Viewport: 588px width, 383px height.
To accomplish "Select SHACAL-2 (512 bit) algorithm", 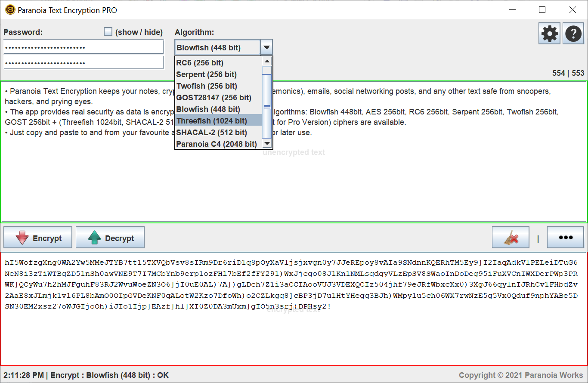I will (x=218, y=133).
